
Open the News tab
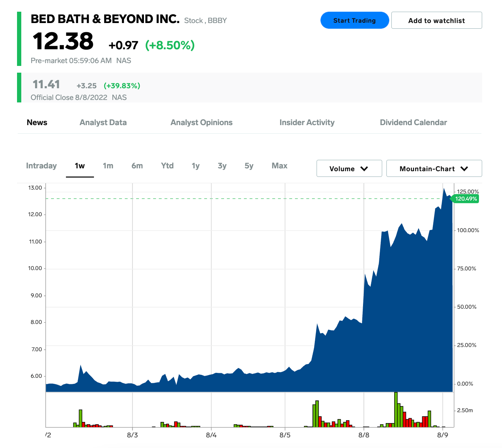point(37,123)
